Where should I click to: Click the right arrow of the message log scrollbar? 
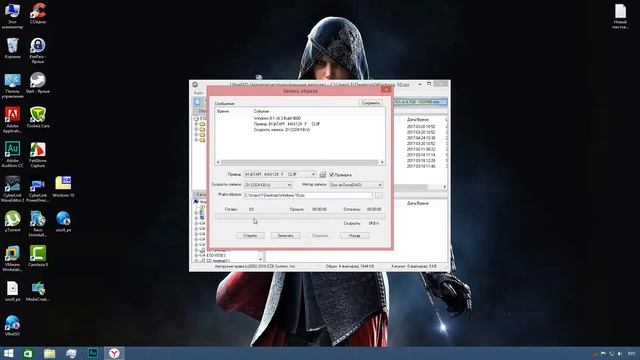tap(382, 162)
